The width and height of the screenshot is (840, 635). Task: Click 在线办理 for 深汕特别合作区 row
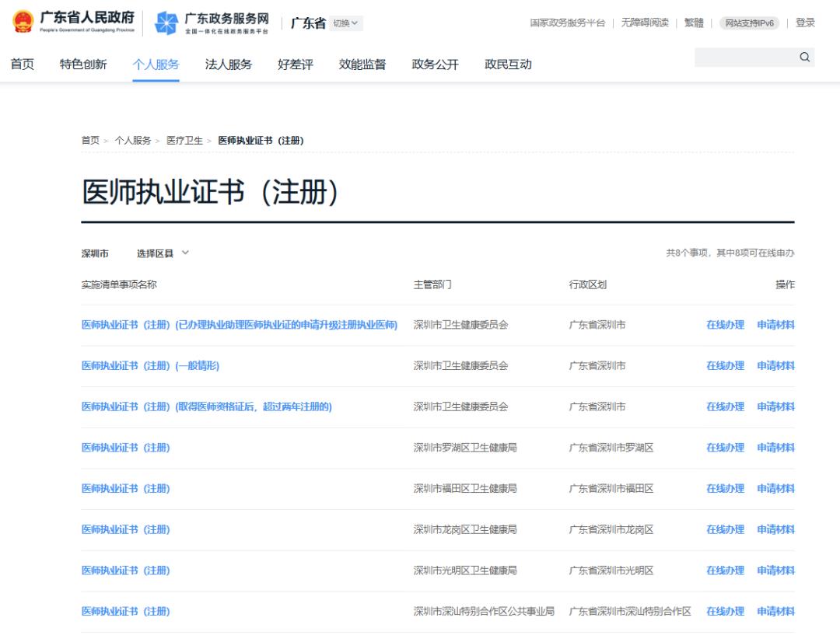pos(726,612)
